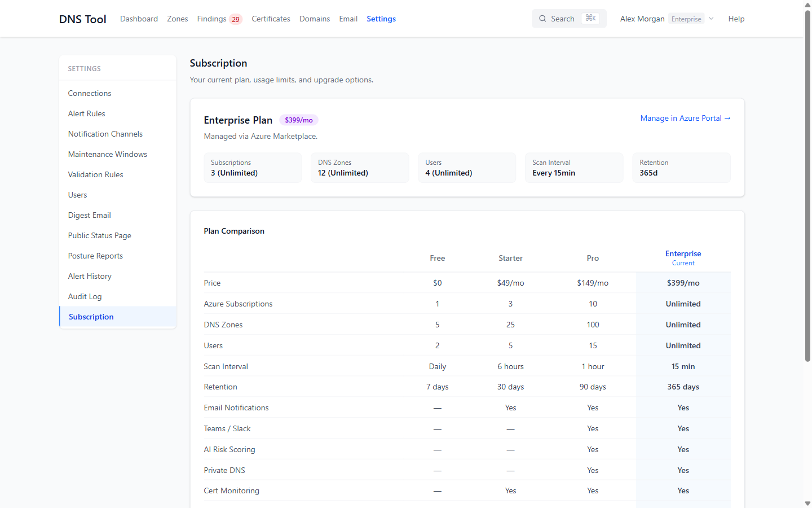812x508 pixels.
Task: Click the scrollbar down arrow
Action: pyautogui.click(x=807, y=503)
